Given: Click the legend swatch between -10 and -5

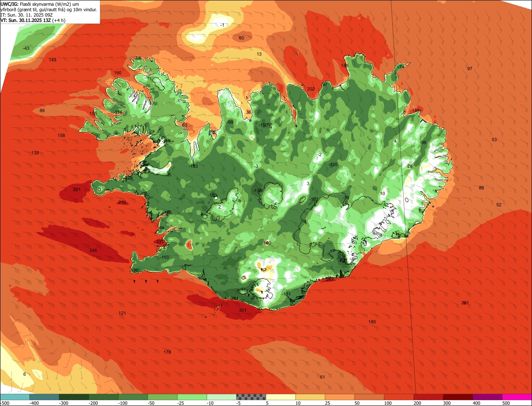Looking at the screenshot, I should (x=222, y=397).
